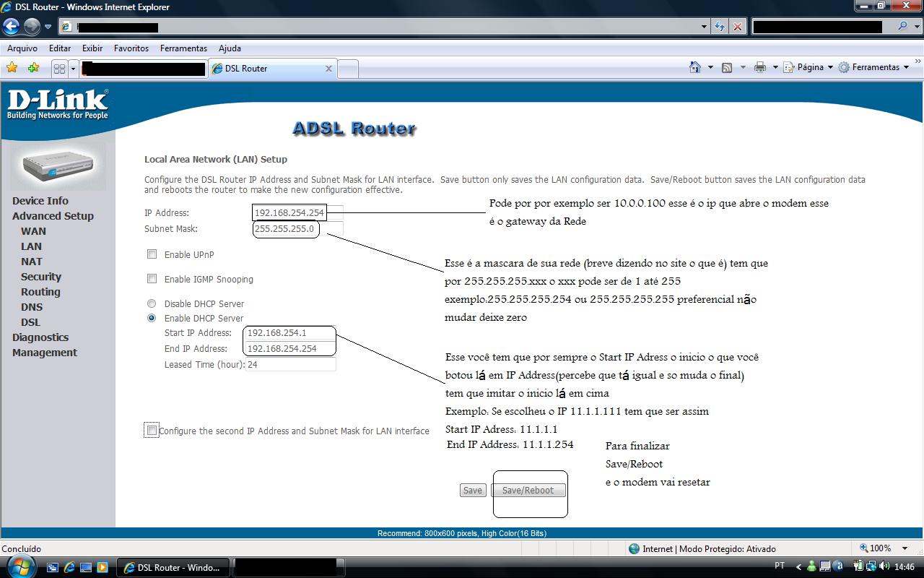The image size is (924, 578).
Task: Click the Save button
Action: coord(473,490)
